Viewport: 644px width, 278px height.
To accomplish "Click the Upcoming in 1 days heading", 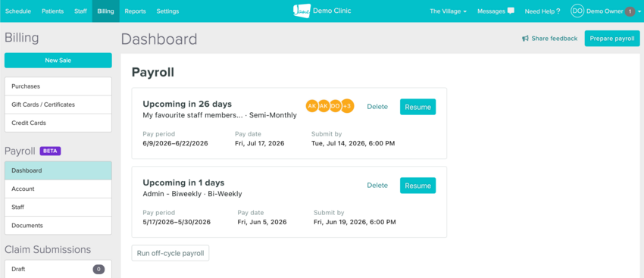I will (x=183, y=183).
